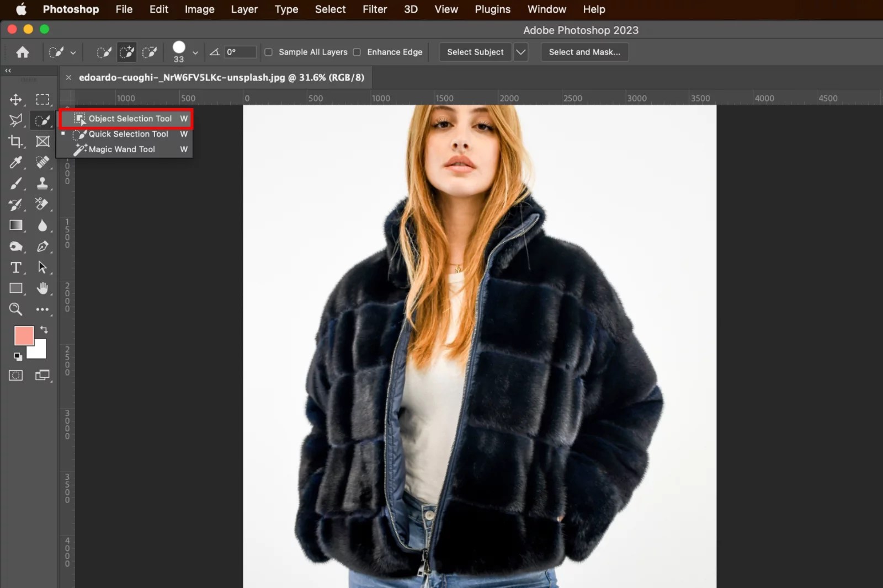
Task: Select the Move tool
Action: pyautogui.click(x=15, y=100)
